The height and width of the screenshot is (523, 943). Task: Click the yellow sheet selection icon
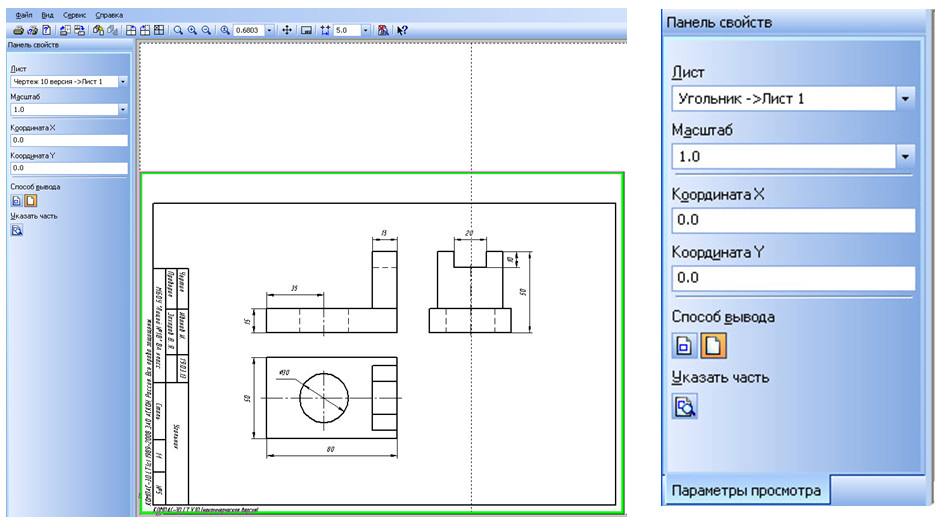[x=98, y=30]
